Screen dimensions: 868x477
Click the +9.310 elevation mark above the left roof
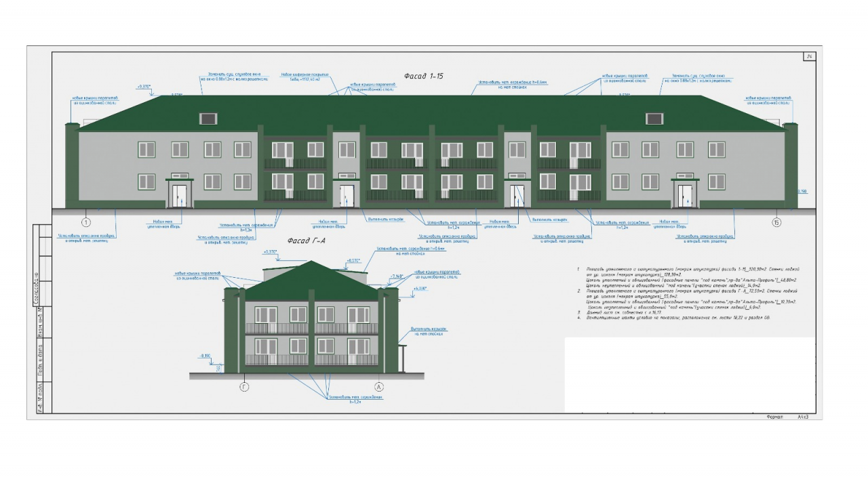click(x=144, y=87)
